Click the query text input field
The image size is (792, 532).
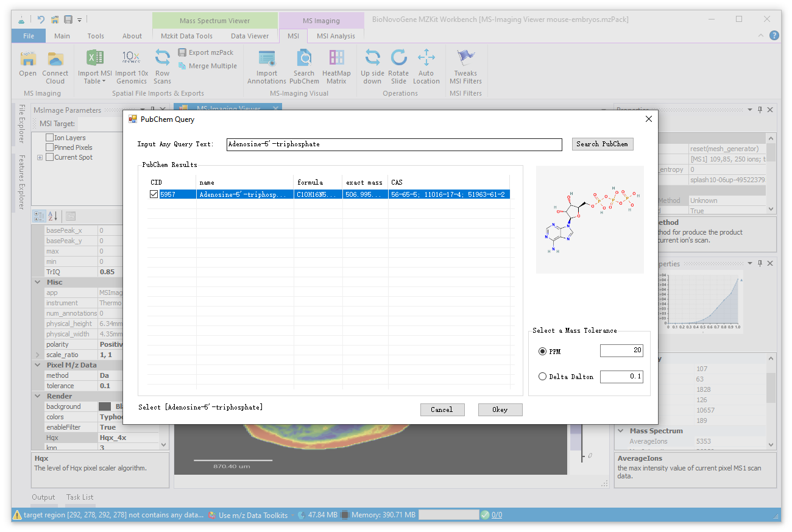(x=394, y=144)
